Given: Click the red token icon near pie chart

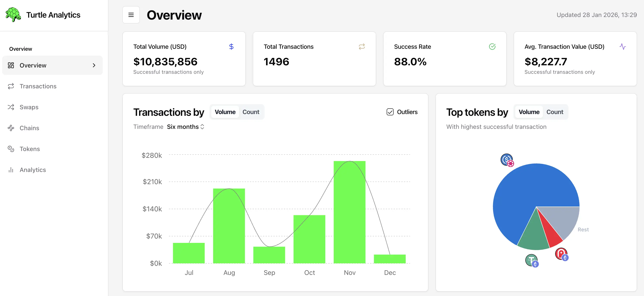Looking at the screenshot, I should (x=561, y=254).
